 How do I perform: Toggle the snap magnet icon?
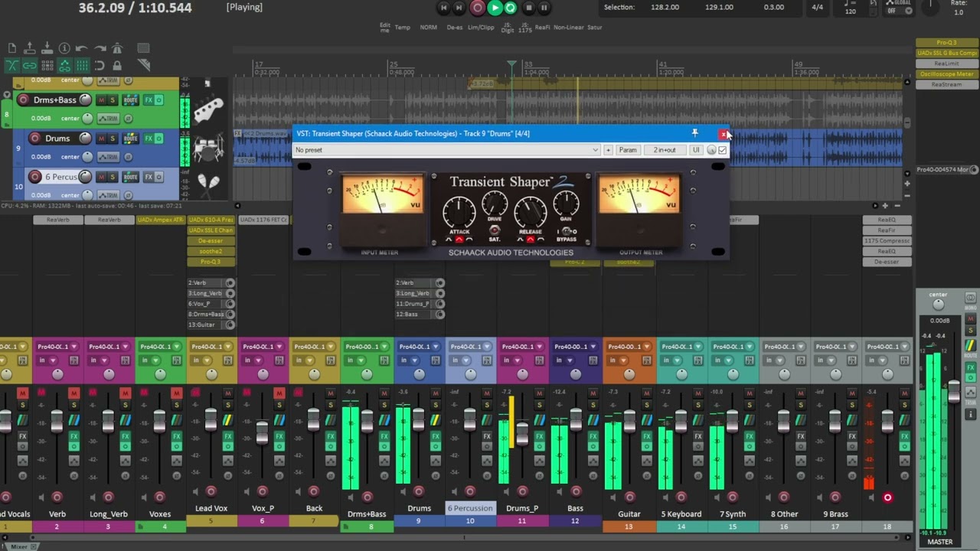pos(100,66)
